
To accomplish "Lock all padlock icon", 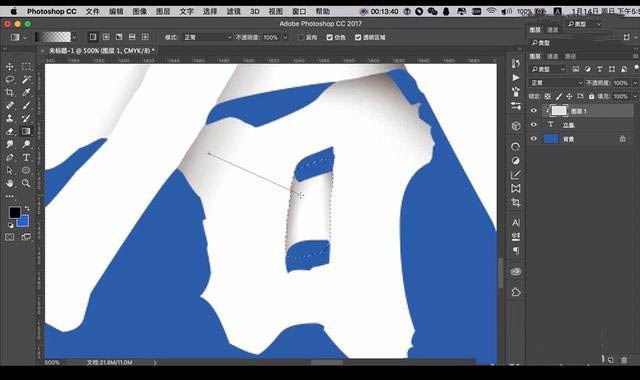I will 591,96.
